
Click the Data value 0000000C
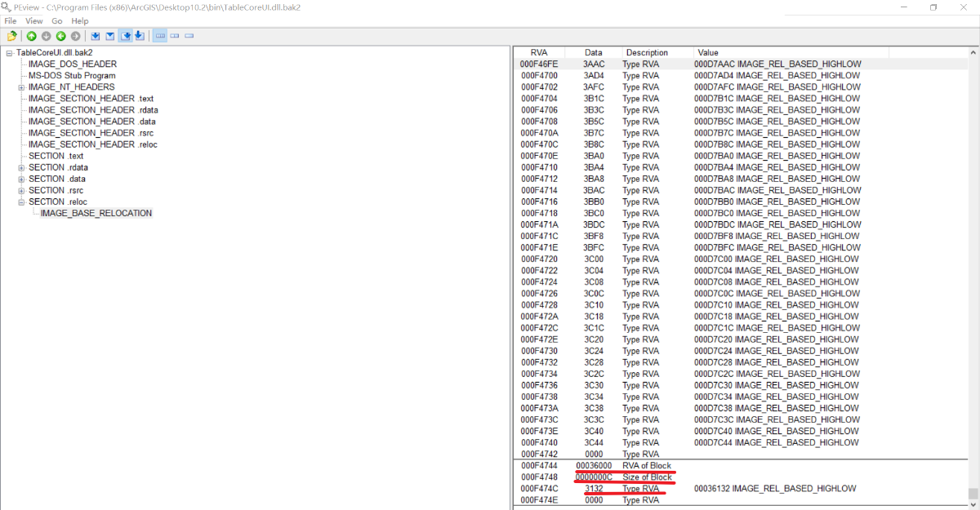pos(594,477)
